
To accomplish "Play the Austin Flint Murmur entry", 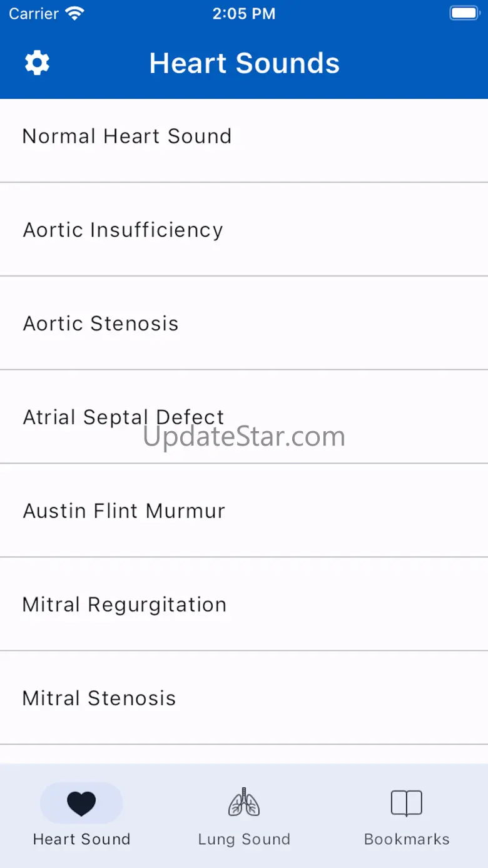I will coord(124,511).
